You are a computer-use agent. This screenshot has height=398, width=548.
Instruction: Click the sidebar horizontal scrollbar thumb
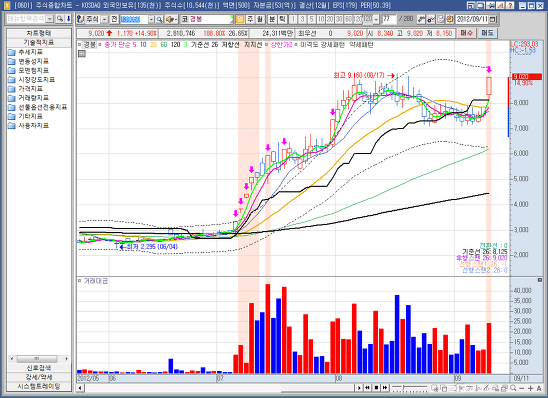click(x=37, y=359)
